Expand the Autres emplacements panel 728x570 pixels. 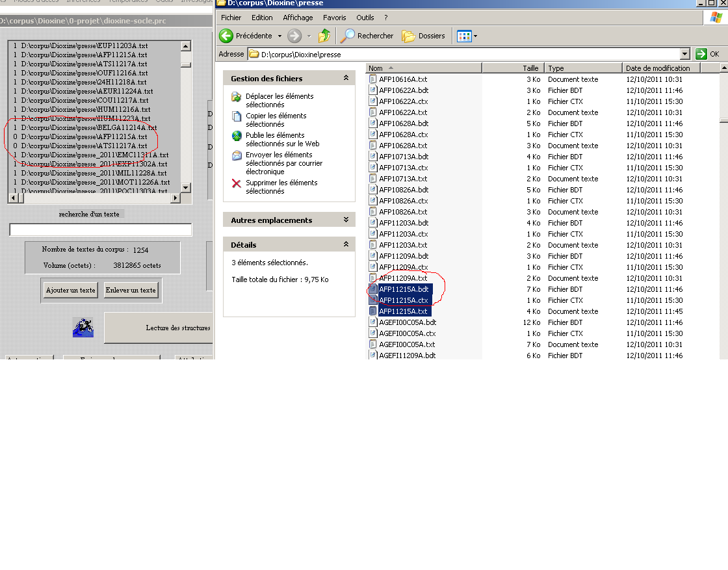click(346, 220)
